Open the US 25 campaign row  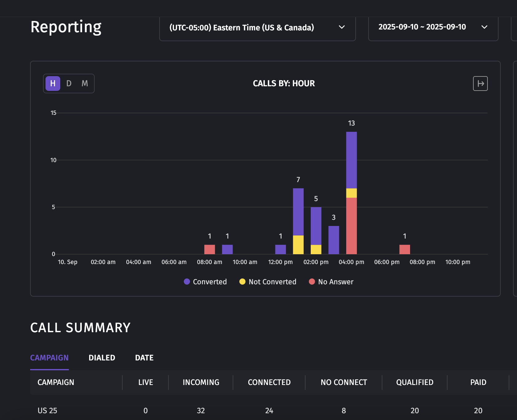tap(274, 410)
